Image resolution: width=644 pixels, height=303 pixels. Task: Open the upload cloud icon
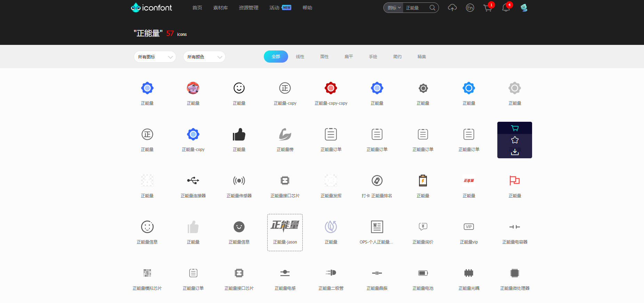(x=452, y=8)
